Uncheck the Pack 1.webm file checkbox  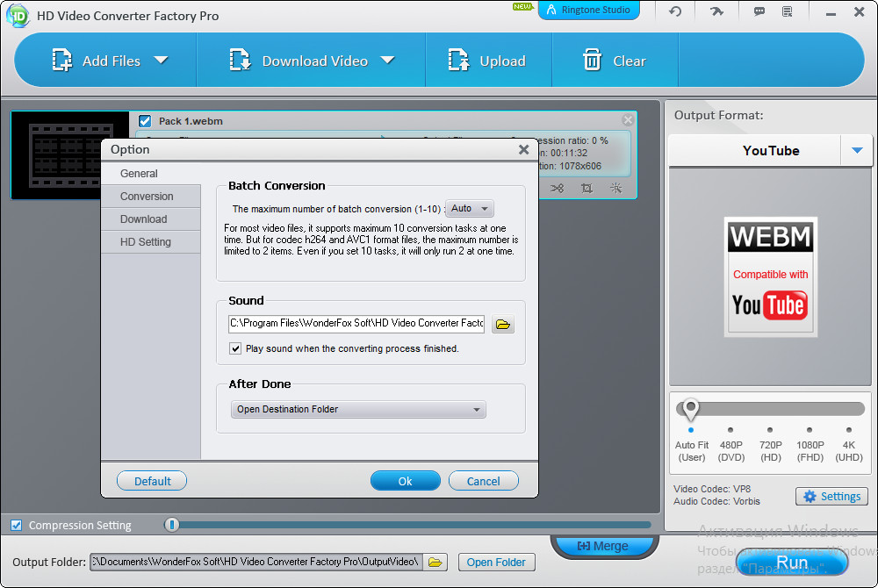(145, 121)
